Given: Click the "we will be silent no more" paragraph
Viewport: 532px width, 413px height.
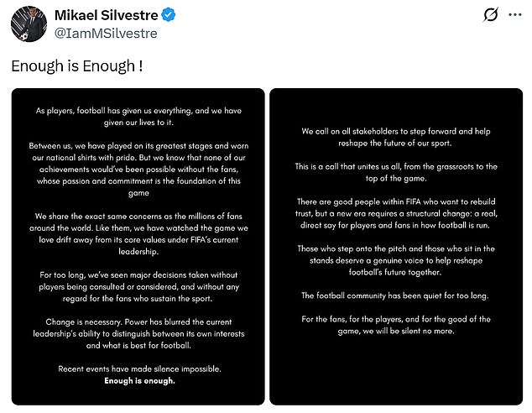Looking at the screenshot, I should coord(396,325).
